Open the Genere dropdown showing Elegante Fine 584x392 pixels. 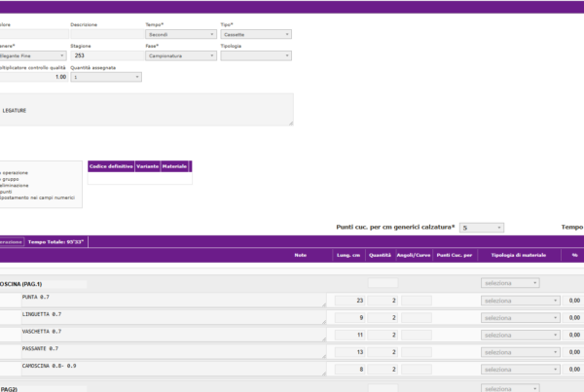33,55
